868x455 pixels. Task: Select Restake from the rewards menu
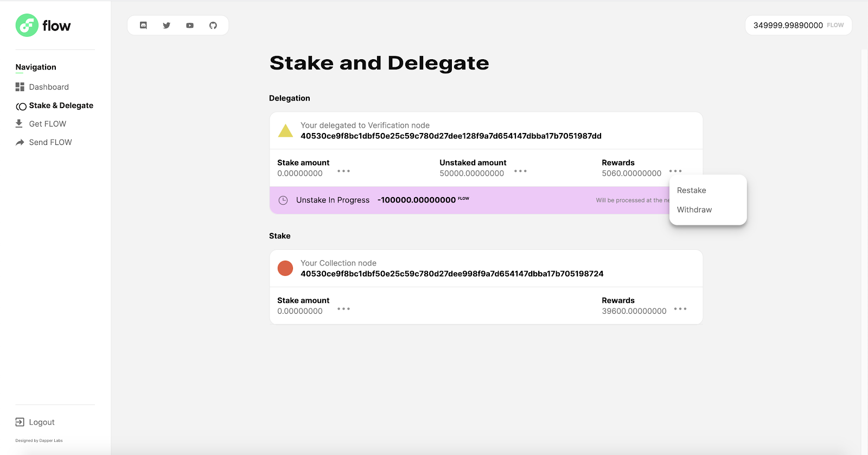(692, 191)
